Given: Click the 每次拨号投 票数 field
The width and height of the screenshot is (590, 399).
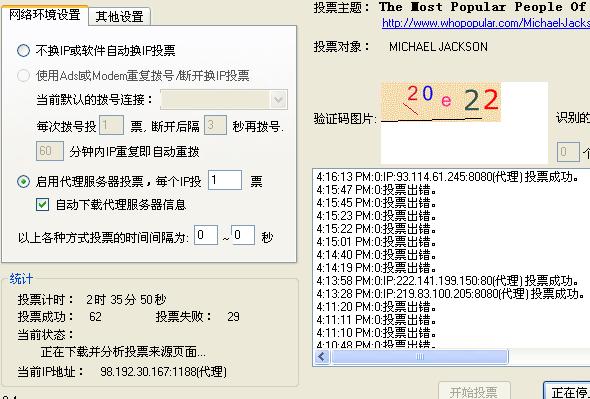Looking at the screenshot, I should [x=111, y=125].
